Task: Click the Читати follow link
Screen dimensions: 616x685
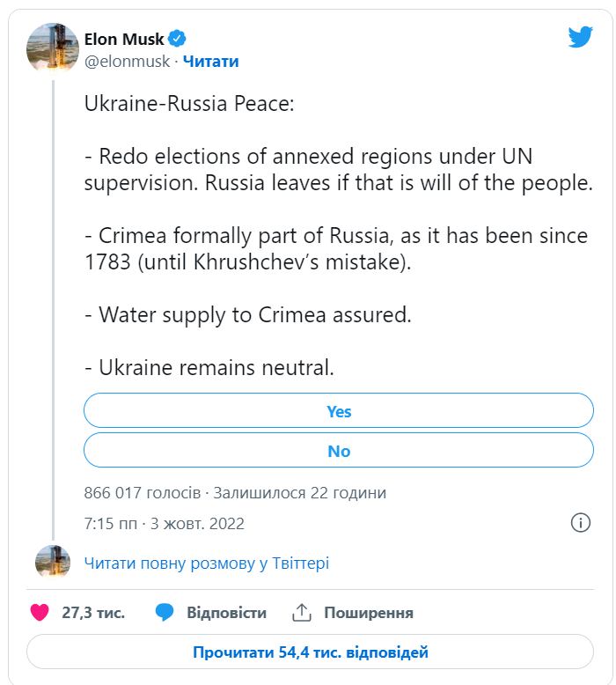Action: (210, 62)
